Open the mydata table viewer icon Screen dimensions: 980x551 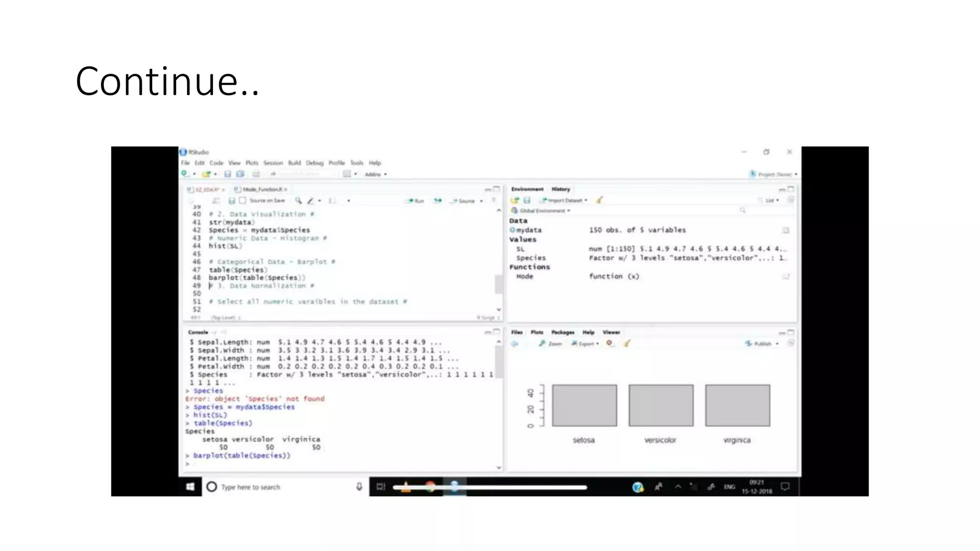click(785, 230)
